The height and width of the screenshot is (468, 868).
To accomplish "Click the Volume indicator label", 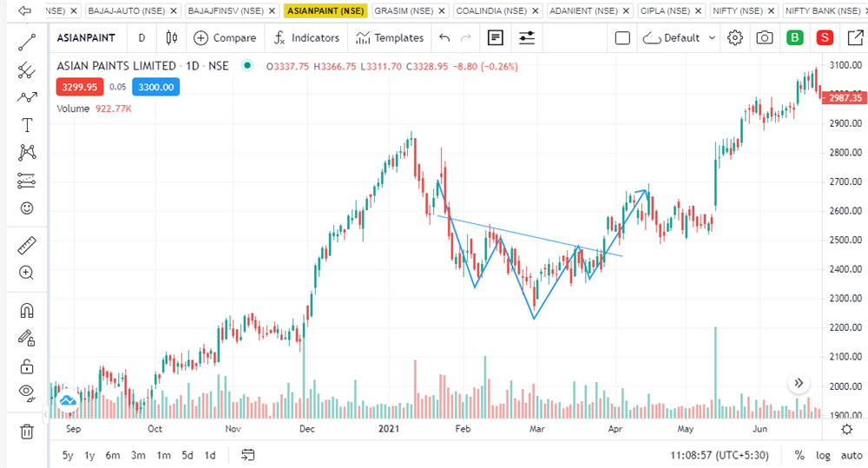I will pos(73,109).
